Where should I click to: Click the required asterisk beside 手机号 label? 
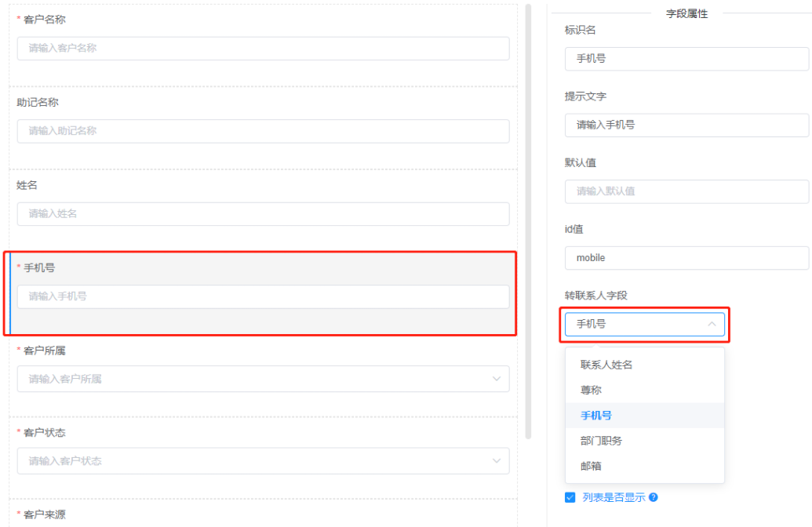[18, 267]
